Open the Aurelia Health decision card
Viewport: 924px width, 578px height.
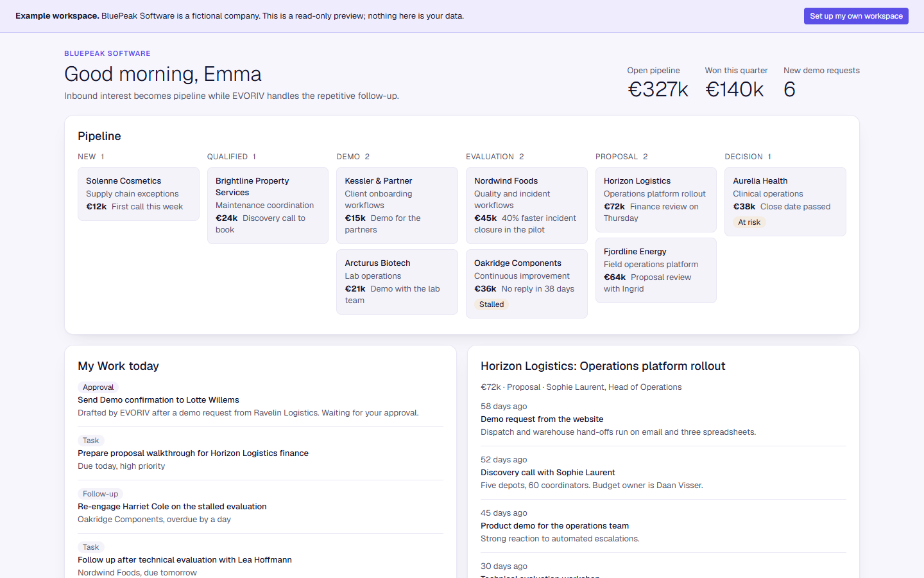(785, 202)
